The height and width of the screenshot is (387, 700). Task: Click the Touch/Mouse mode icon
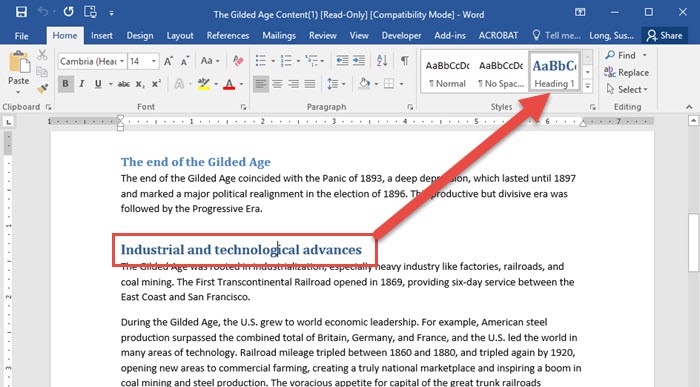[x=90, y=12]
